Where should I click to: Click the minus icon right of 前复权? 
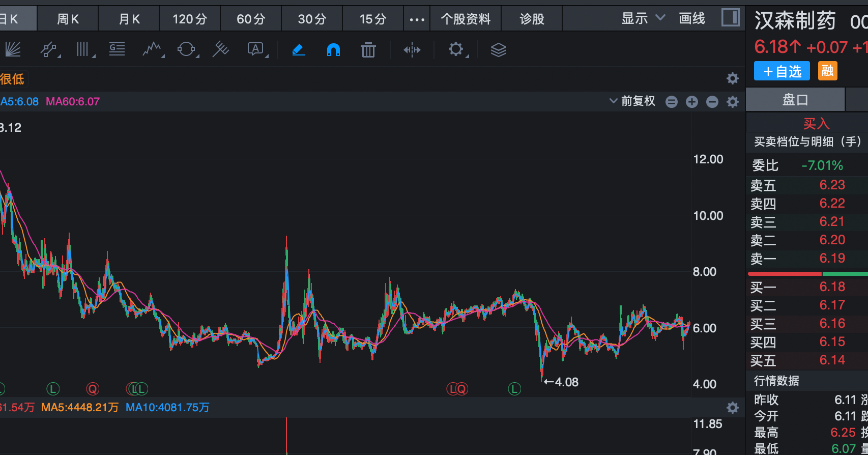(672, 102)
